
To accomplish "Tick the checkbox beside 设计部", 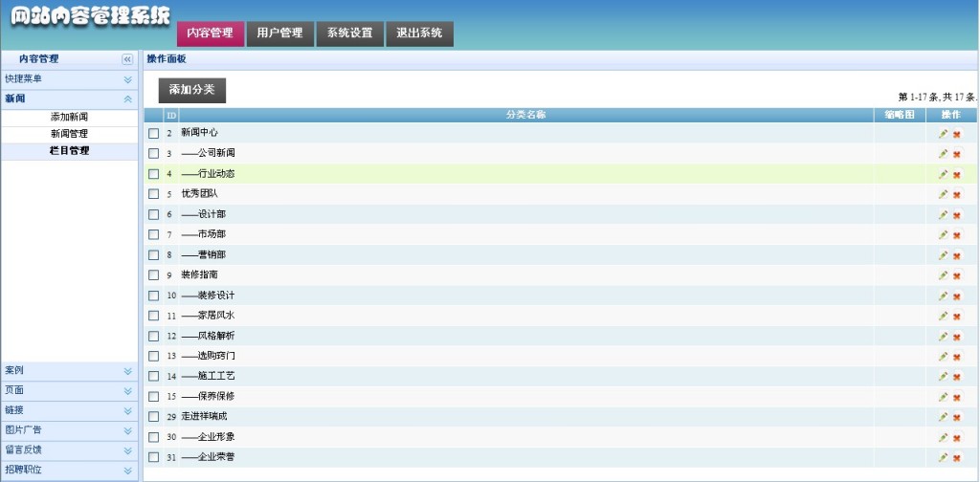I will pyautogui.click(x=154, y=214).
